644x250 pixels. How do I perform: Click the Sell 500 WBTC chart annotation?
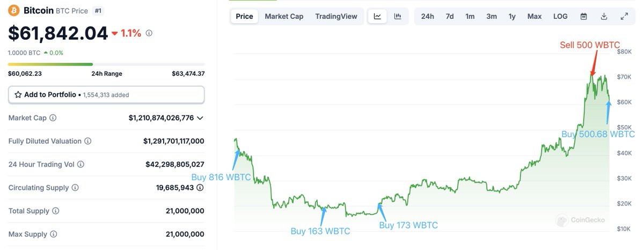590,45
